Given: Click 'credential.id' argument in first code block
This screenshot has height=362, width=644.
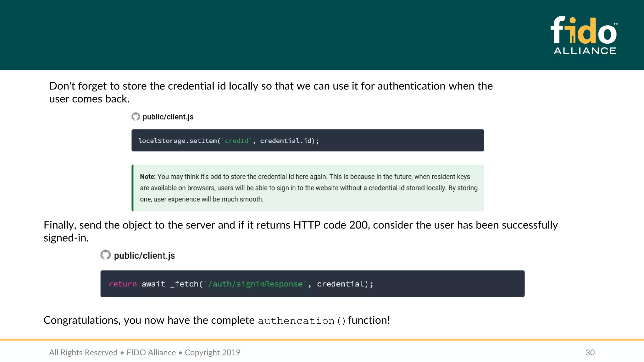Looking at the screenshot, I should [286, 141].
